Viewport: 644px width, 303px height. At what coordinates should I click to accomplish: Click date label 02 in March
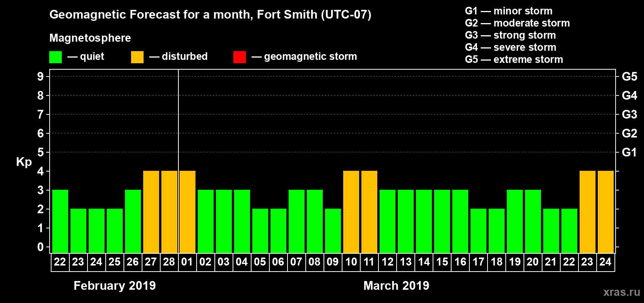pyautogui.click(x=205, y=262)
